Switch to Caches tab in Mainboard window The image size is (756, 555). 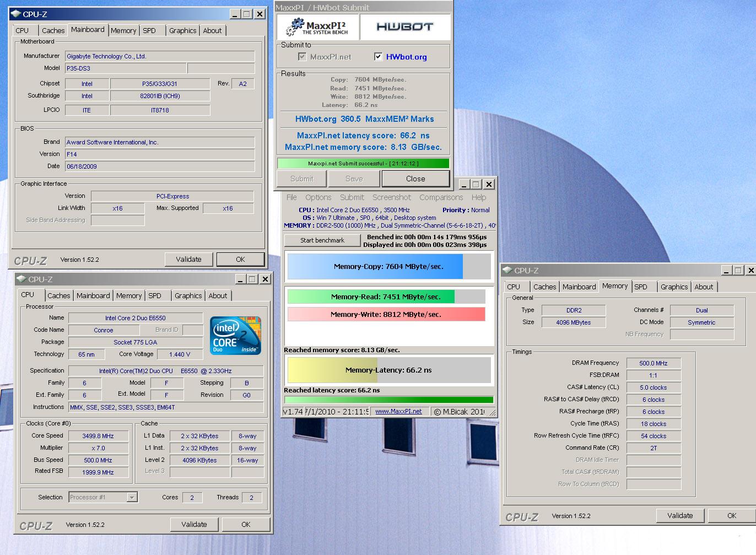pyautogui.click(x=53, y=30)
